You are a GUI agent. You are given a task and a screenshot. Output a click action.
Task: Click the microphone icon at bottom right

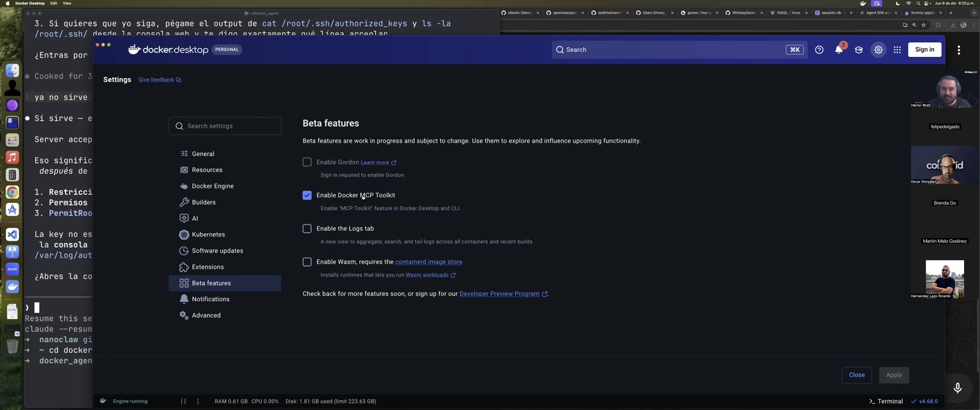click(957, 387)
